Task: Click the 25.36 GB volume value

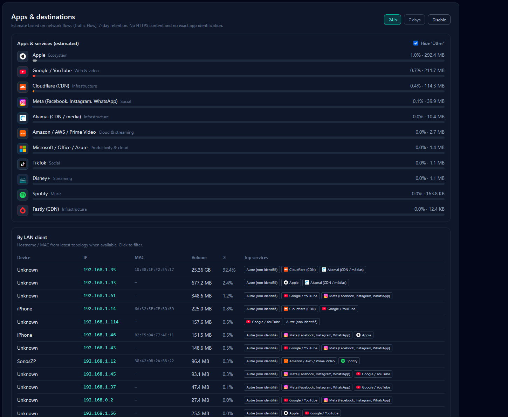Action: (201, 270)
